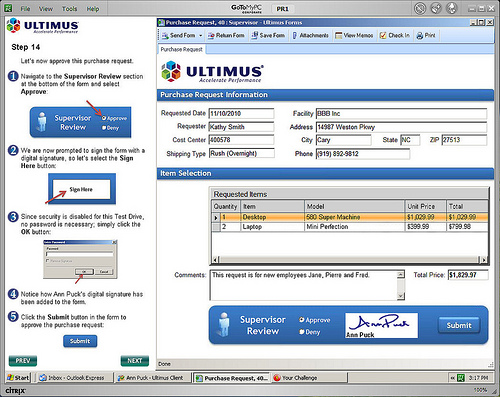This screenshot has width=500, height=397.
Task: Click the Total column header
Action: coord(467,206)
